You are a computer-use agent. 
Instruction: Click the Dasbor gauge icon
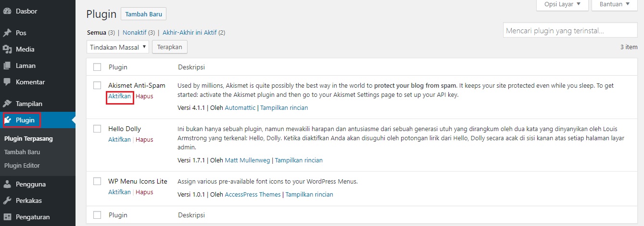pos(7,11)
